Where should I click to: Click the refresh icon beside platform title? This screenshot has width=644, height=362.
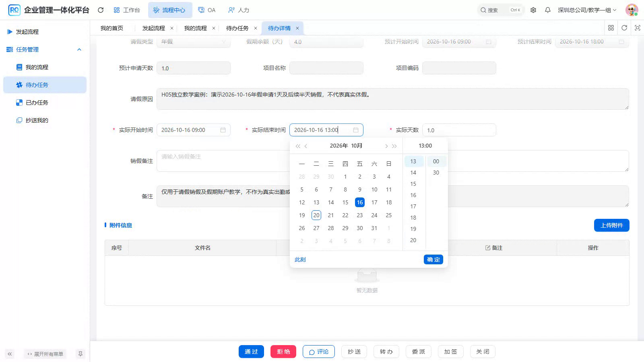click(101, 10)
